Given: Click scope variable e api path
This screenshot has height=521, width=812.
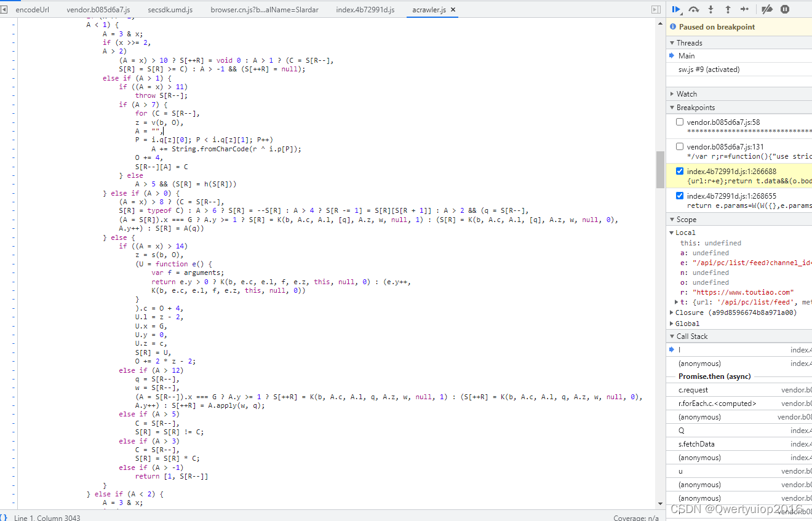Looking at the screenshot, I should [x=746, y=263].
